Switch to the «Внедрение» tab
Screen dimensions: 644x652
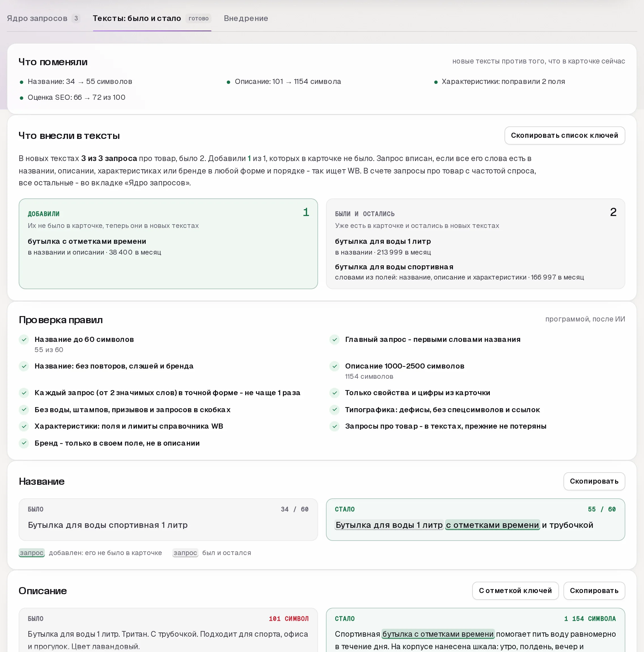246,18
